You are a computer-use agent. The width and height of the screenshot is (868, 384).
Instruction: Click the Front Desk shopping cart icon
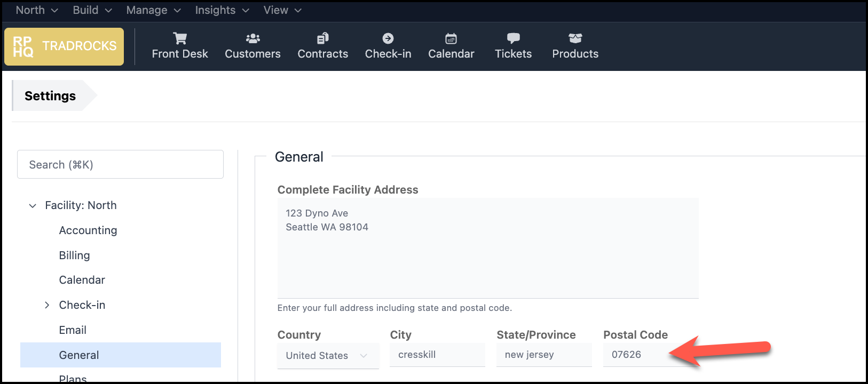click(x=180, y=38)
